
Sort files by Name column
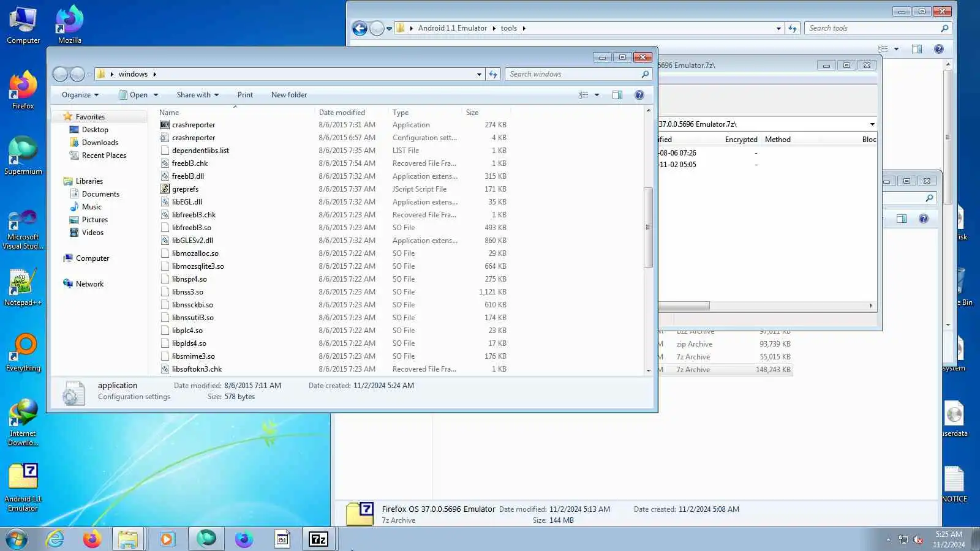[236, 113]
